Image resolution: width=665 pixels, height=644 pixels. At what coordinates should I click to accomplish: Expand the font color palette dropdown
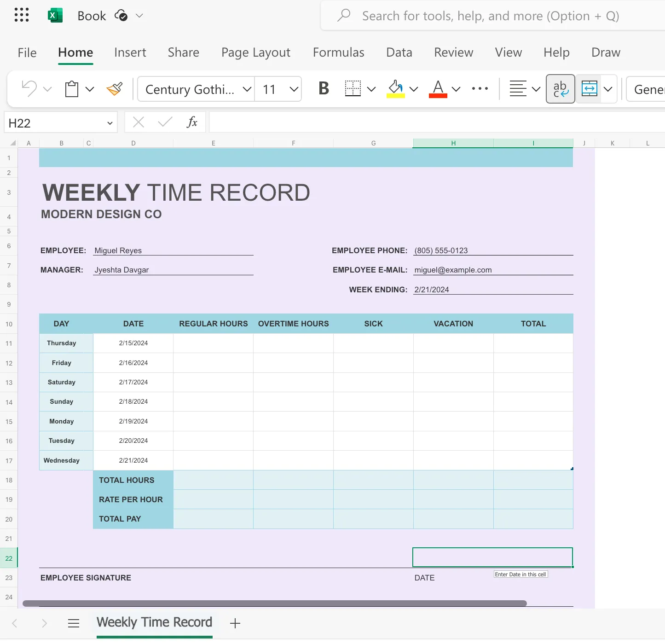click(456, 89)
